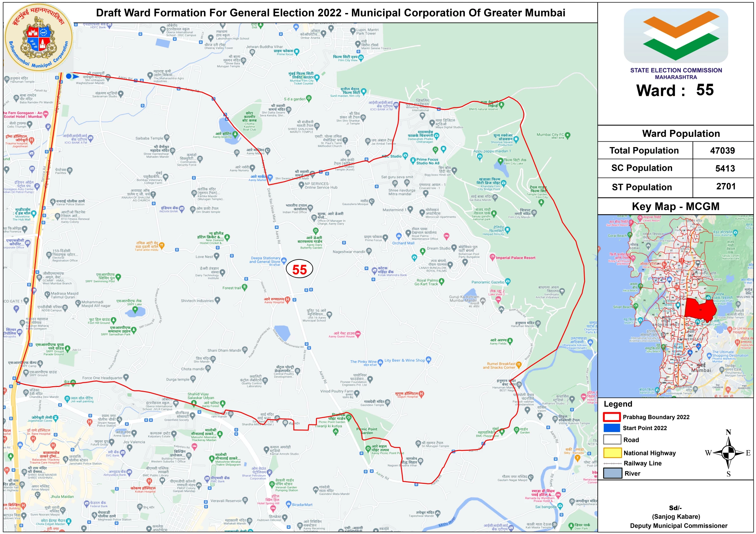Image resolution: width=756 pixels, height=534 pixels.
Task: Click the Orchard Mall shopping pin
Action: [x=399, y=236]
